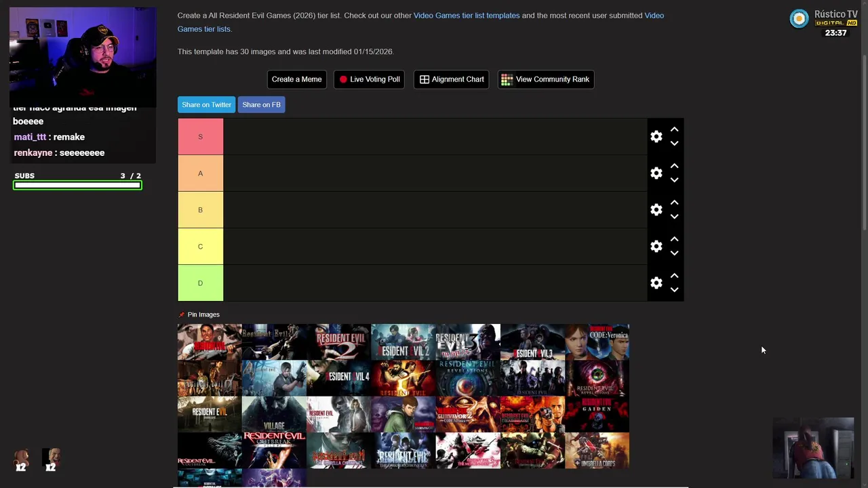The image size is (868, 488).
Task: Pick the Resident Evil Revelations 2 thumbnail
Action: 597,378
